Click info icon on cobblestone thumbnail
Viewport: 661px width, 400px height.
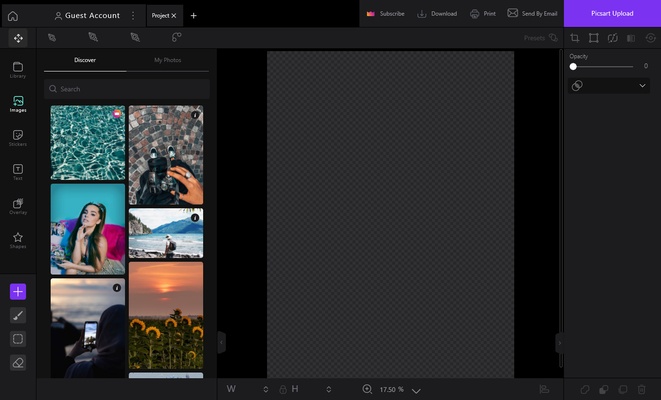coord(195,115)
